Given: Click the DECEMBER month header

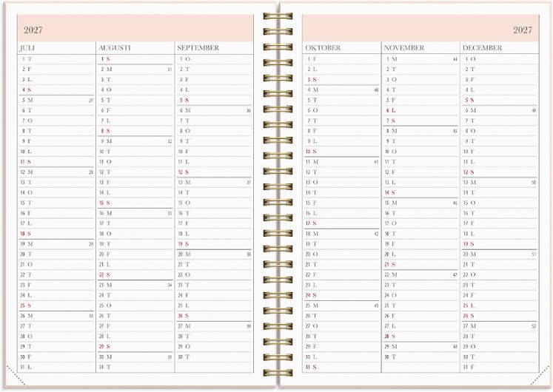Looking at the screenshot, I should [x=482, y=48].
